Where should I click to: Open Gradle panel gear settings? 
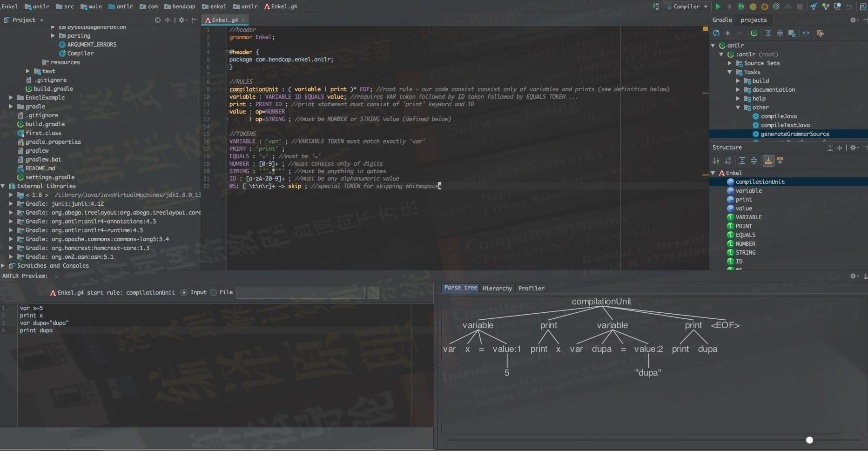pos(854,20)
